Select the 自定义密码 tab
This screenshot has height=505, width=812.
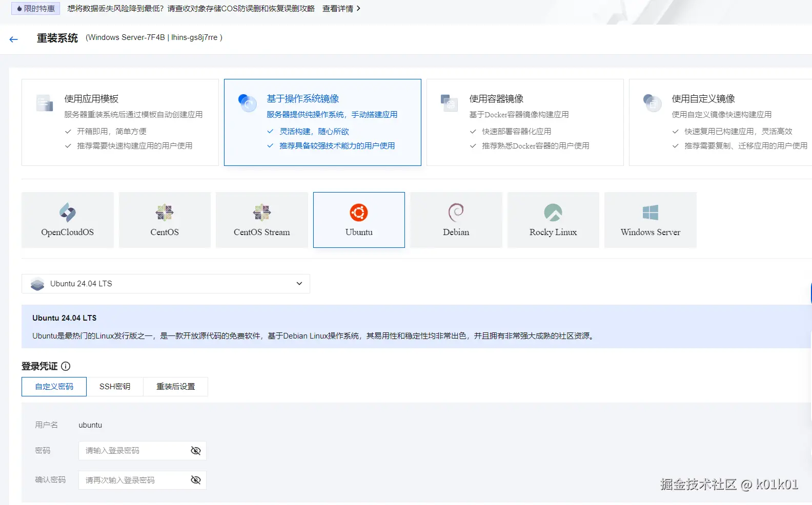tap(54, 387)
